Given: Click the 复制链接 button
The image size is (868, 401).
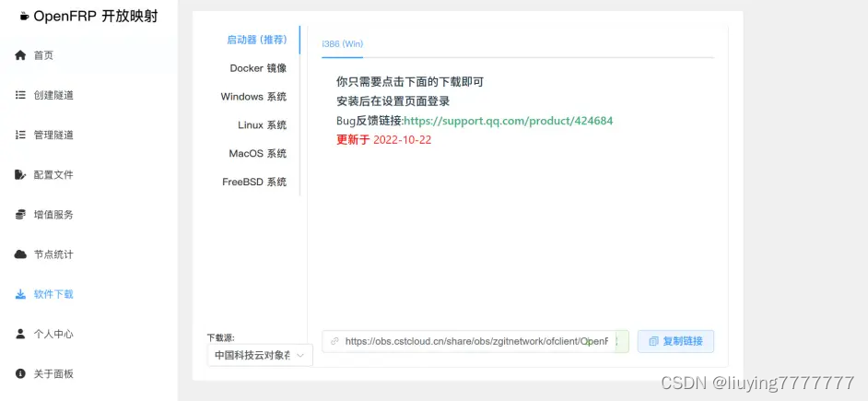Looking at the screenshot, I should click(x=675, y=341).
